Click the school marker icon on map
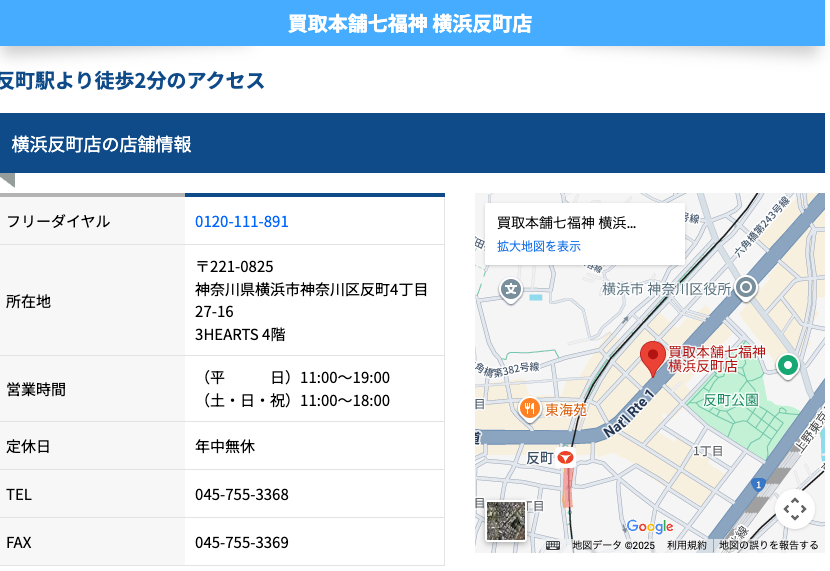The height and width of the screenshot is (571, 830). (511, 291)
